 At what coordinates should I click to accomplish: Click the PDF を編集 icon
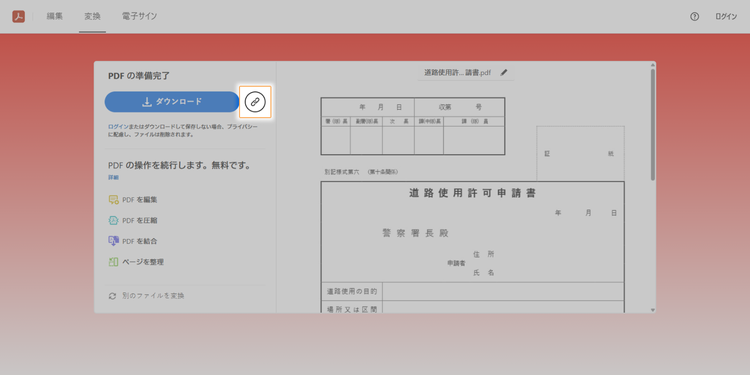pyautogui.click(x=113, y=200)
